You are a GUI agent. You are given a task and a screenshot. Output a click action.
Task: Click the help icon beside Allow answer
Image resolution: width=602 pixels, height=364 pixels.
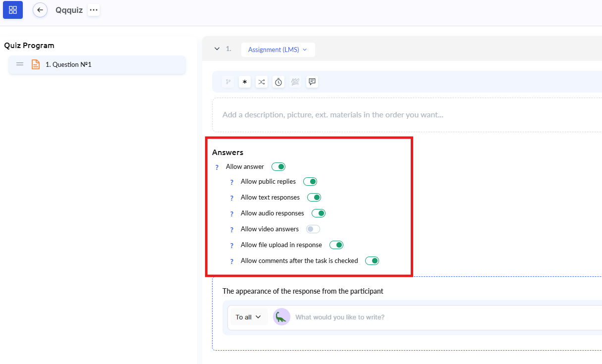click(217, 167)
